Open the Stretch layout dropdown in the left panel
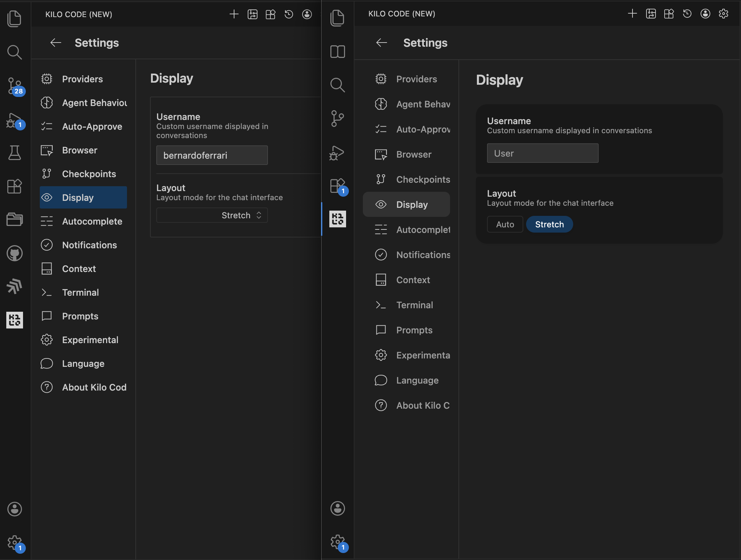This screenshot has width=741, height=560. click(212, 215)
